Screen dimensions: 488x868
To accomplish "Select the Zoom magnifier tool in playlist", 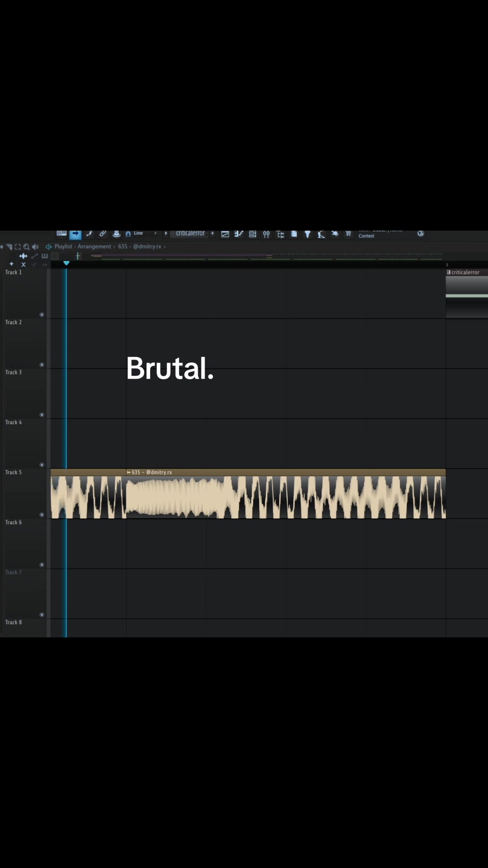I will [x=26, y=247].
